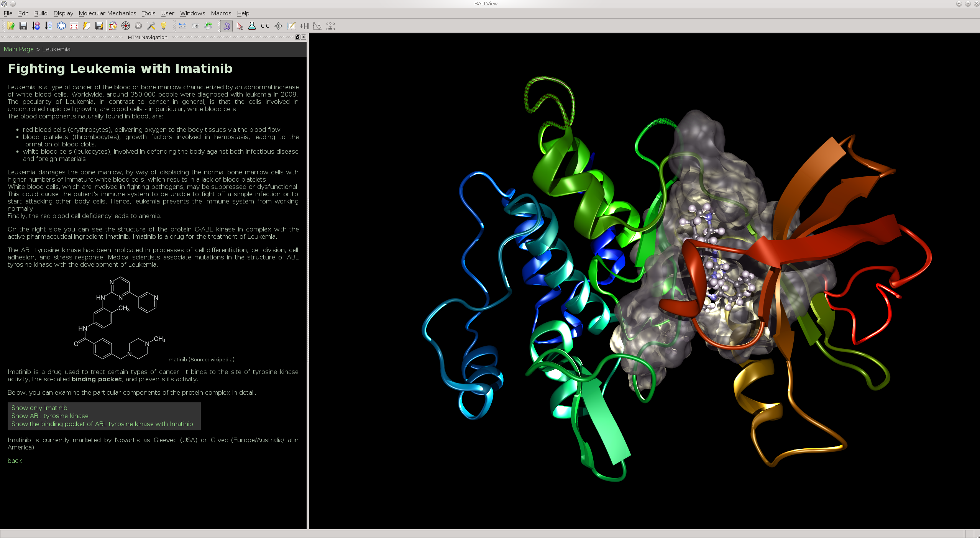
Task: Open the Display menu
Action: coord(63,13)
